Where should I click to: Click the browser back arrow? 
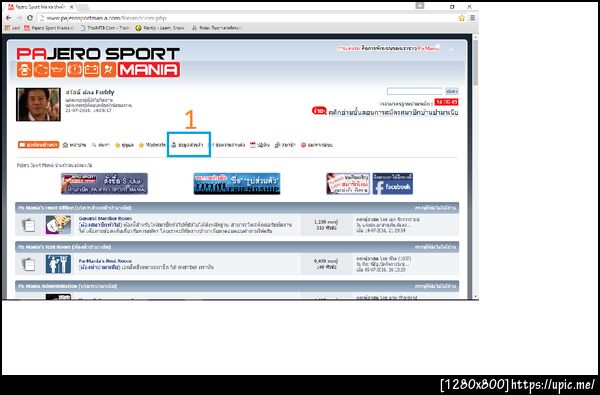(x=9, y=18)
